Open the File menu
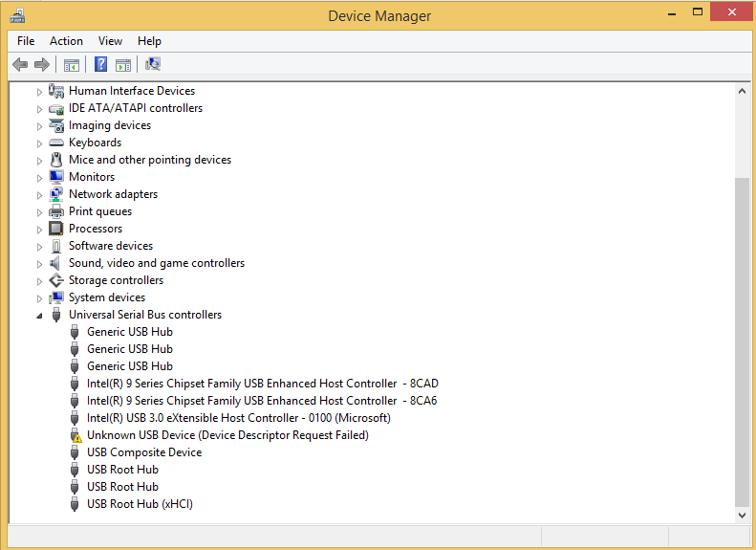The width and height of the screenshot is (756, 550). 26,41
